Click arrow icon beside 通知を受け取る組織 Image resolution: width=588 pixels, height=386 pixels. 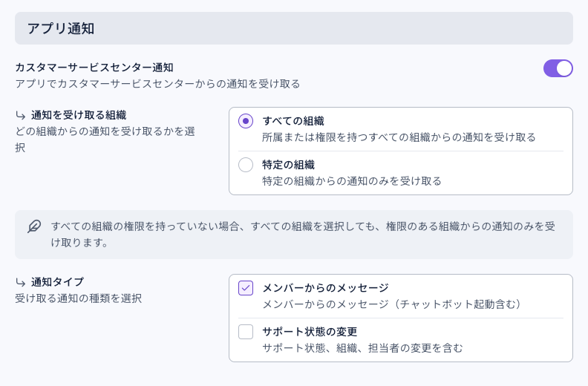click(x=21, y=115)
